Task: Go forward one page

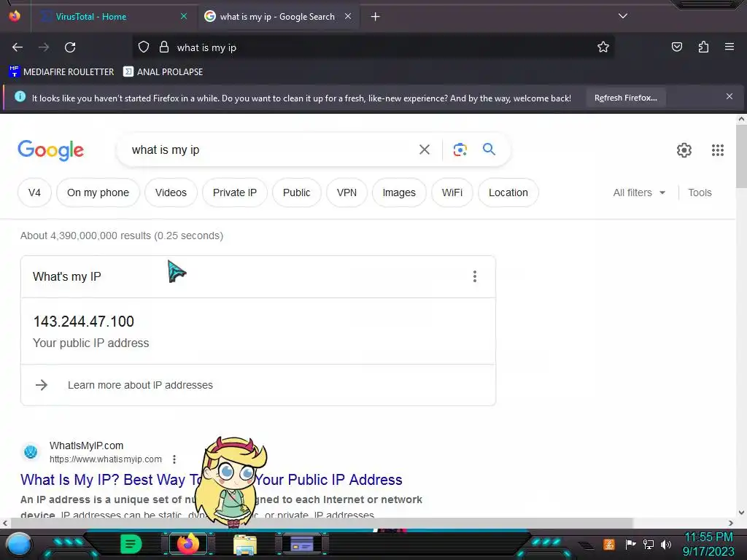Action: (x=44, y=47)
